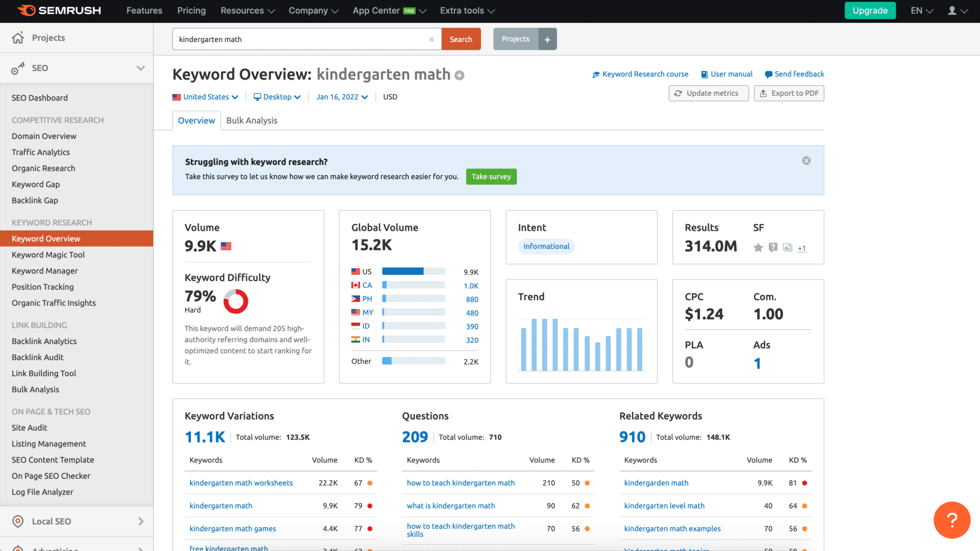Viewport: 980px width, 551px height.
Task: Click the Semrush logo
Action: click(59, 11)
